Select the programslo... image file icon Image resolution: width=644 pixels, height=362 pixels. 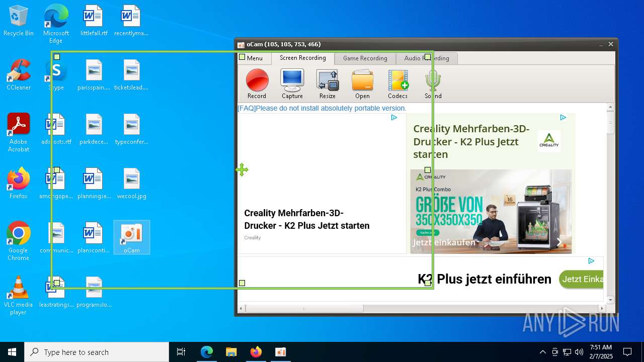(x=94, y=293)
